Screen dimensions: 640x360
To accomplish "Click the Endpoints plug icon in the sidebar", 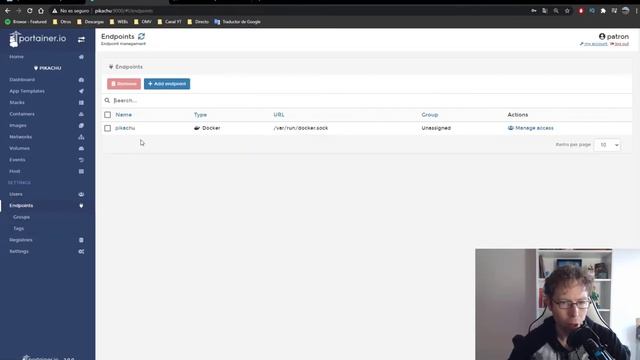I will pos(81,206).
